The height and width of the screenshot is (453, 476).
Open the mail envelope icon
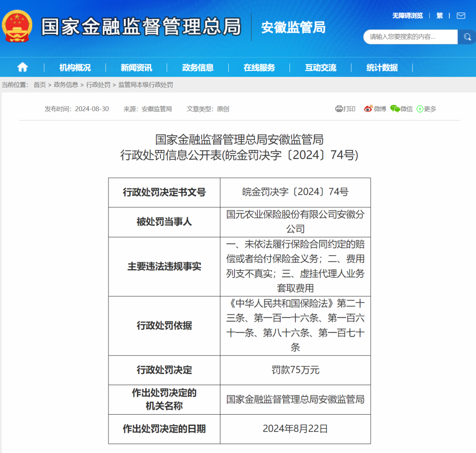(x=461, y=15)
